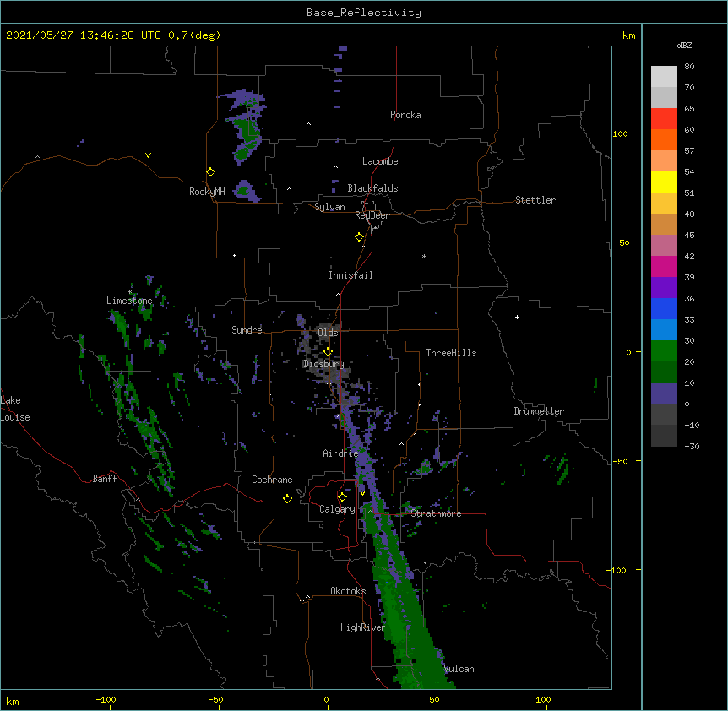Click the yellow diamond marker beside RockyMH
The height and width of the screenshot is (711, 728).
pos(210,172)
